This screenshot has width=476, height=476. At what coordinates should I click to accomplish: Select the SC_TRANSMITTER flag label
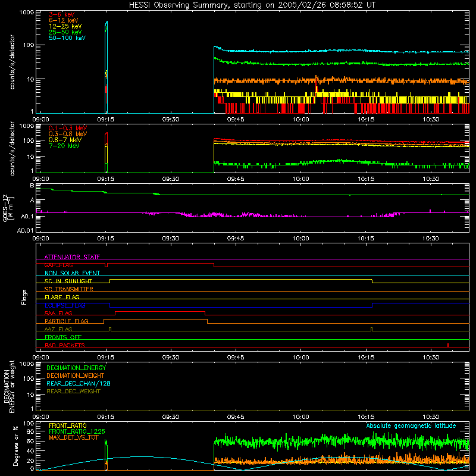[69, 289]
